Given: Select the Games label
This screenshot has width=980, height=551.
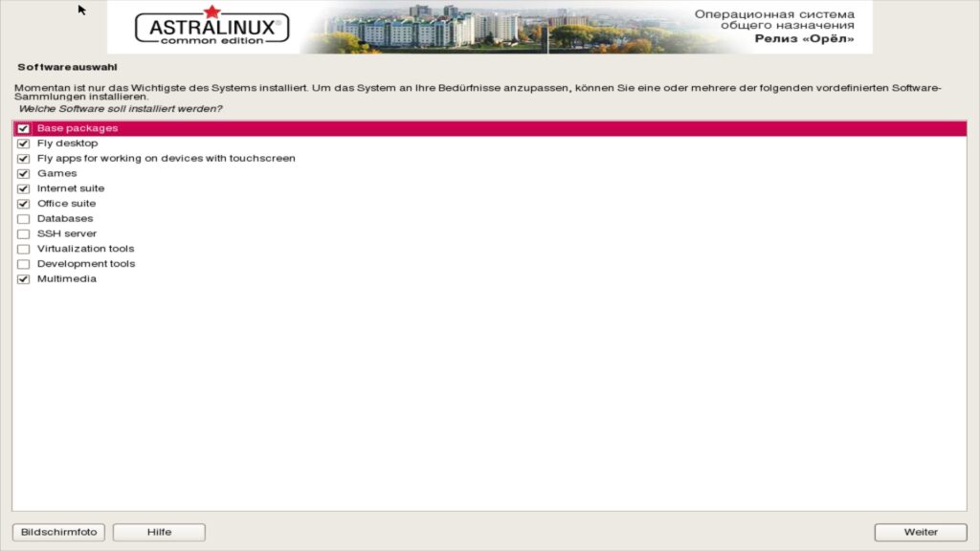Looking at the screenshot, I should tap(56, 173).
